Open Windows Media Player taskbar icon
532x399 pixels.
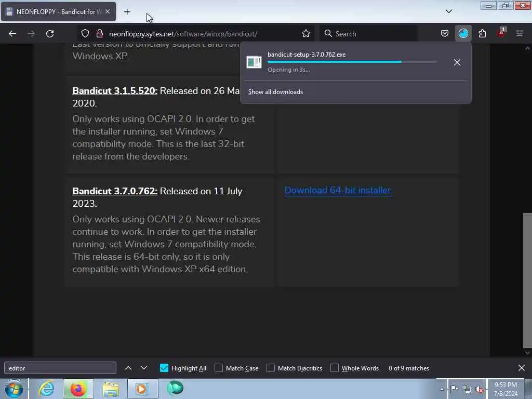point(142,389)
